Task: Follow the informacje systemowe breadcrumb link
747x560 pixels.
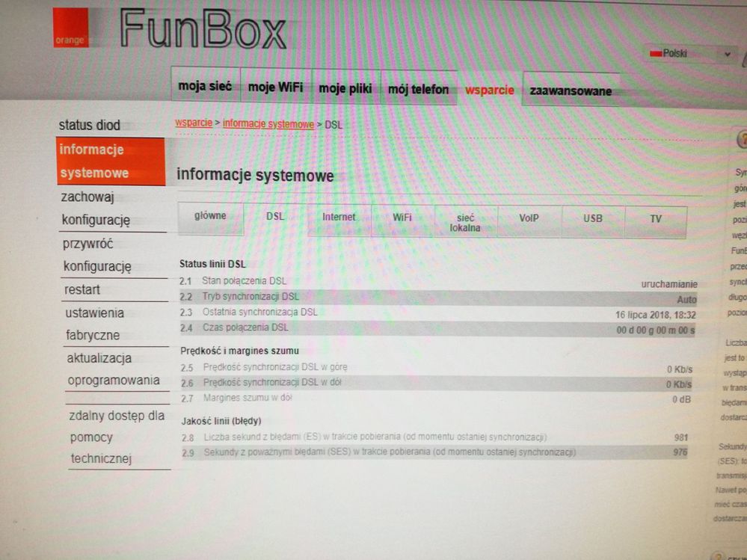Action: tap(268, 124)
